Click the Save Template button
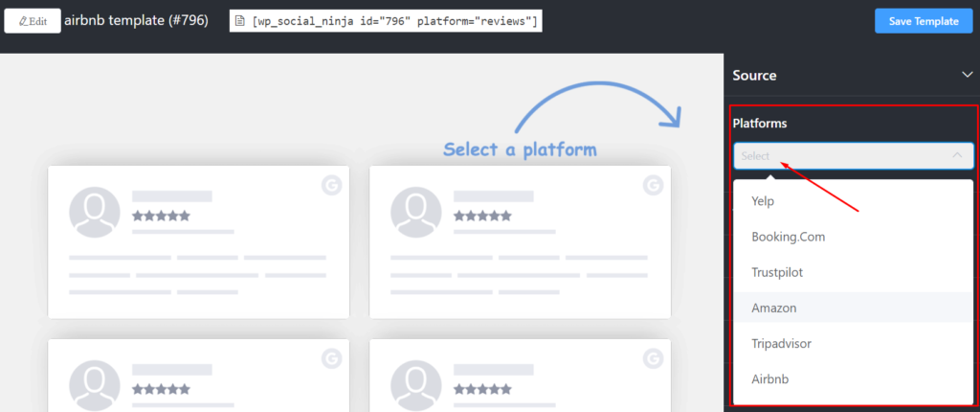Screen dimensions: 980x412 click(x=924, y=21)
